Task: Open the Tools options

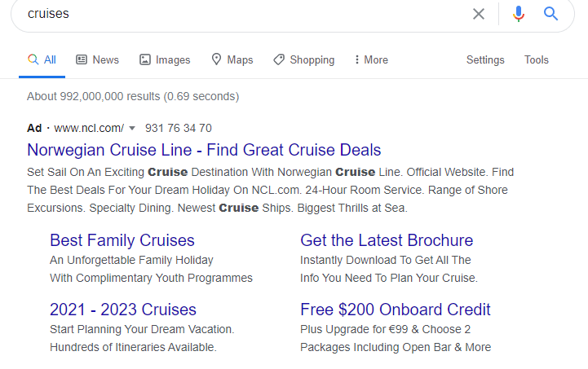Action: click(x=537, y=59)
